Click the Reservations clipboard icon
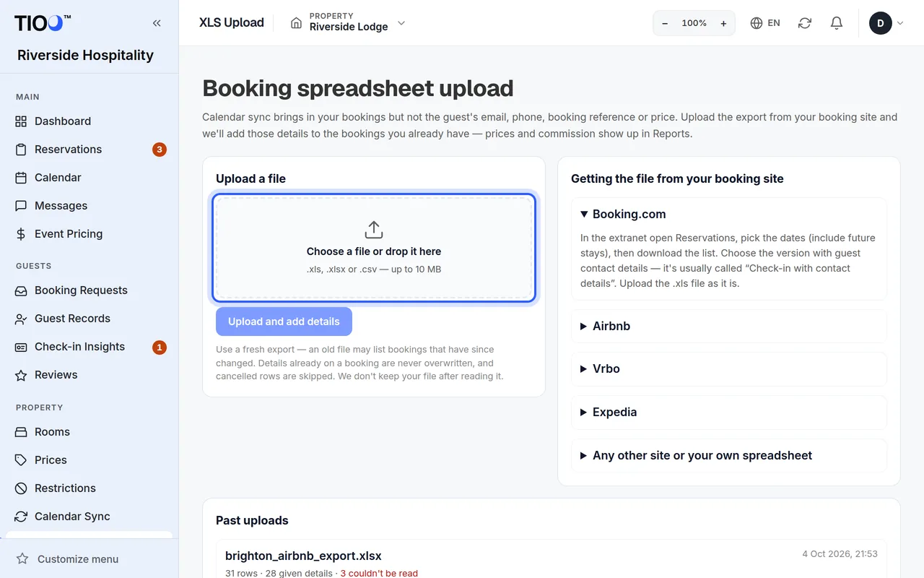Image resolution: width=924 pixels, height=578 pixels. (21, 150)
